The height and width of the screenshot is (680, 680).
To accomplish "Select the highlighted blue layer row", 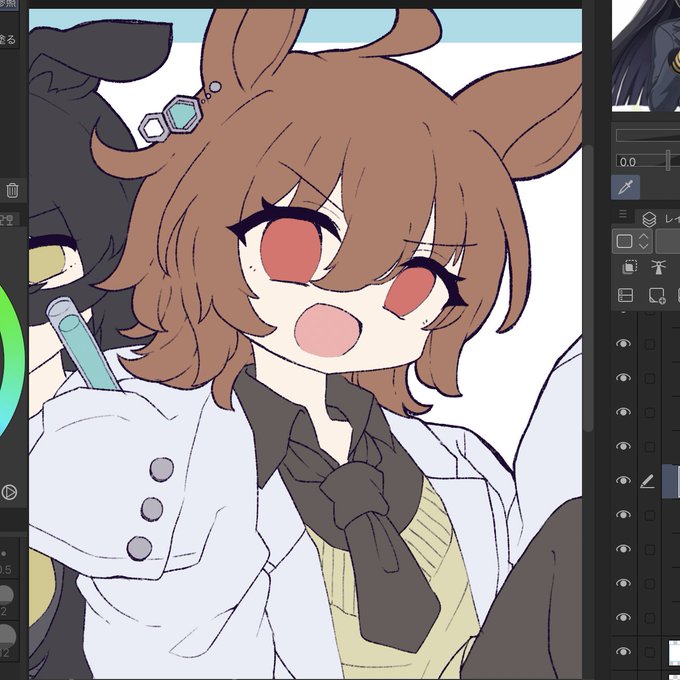I will click(671, 481).
